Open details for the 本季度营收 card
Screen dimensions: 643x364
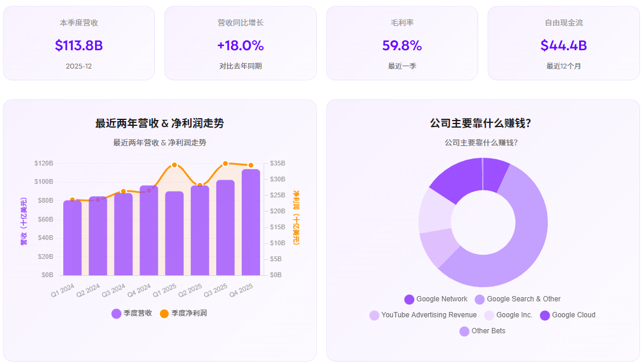[79, 43]
